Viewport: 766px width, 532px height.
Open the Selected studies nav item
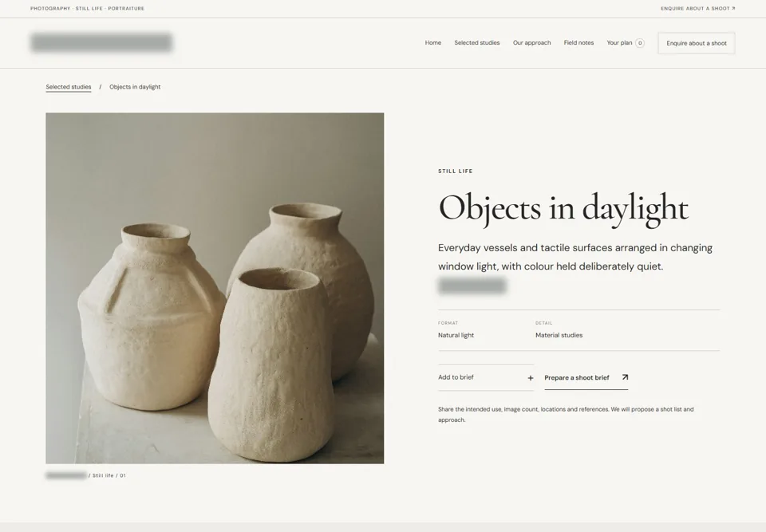tap(477, 43)
